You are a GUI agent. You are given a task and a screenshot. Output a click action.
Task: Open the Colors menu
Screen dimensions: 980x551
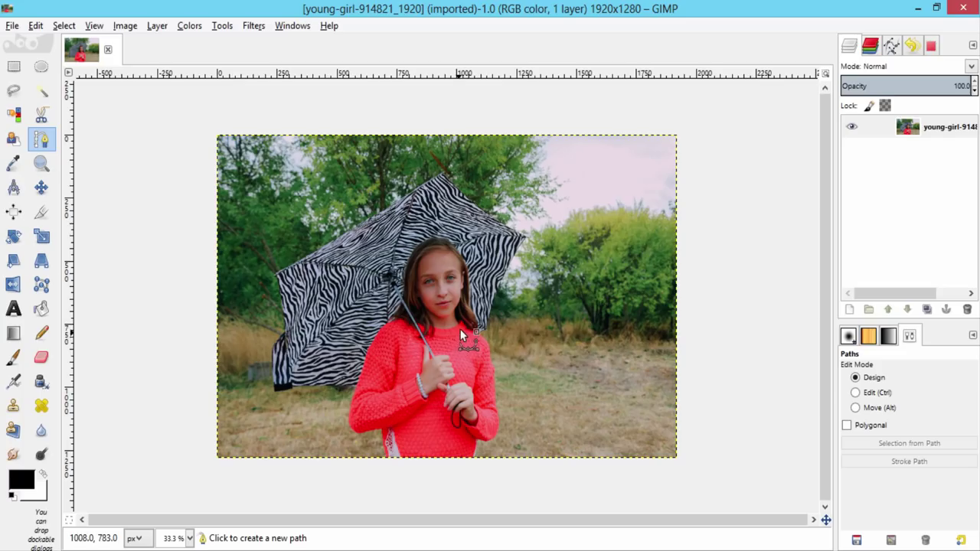pos(189,25)
